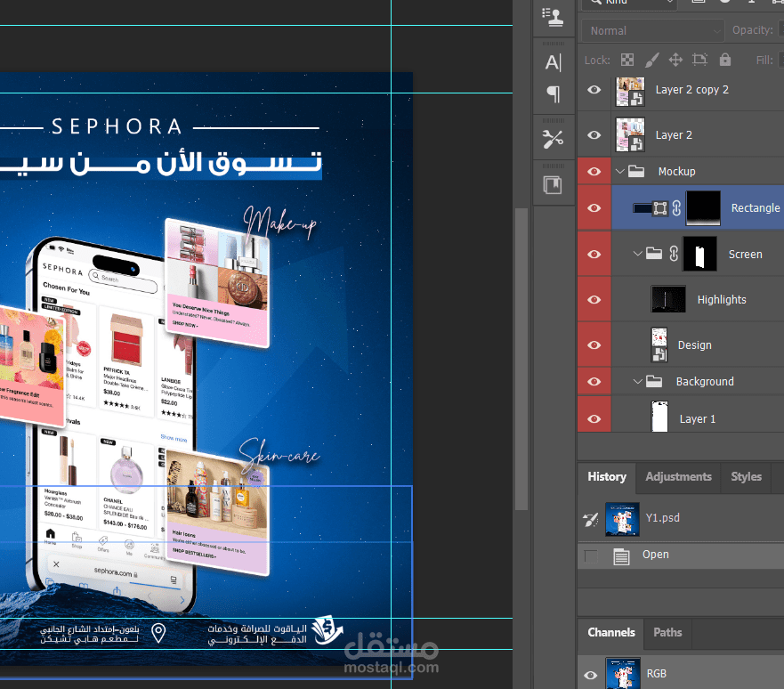This screenshot has width=784, height=689.
Task: Hide Layer 1 using its eye icon
Action: coord(594,418)
